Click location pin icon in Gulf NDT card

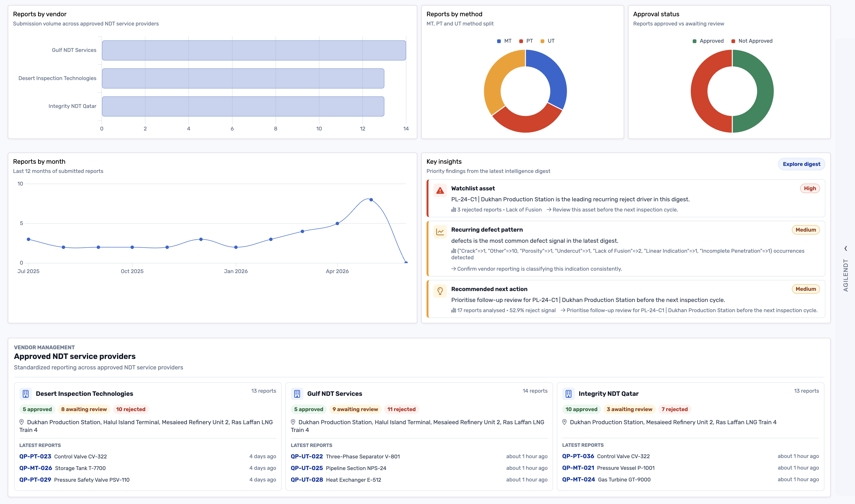pos(293,422)
